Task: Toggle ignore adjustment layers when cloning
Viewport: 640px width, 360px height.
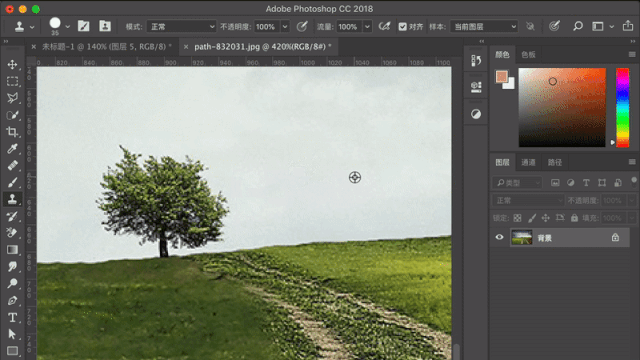Action: [x=530, y=27]
